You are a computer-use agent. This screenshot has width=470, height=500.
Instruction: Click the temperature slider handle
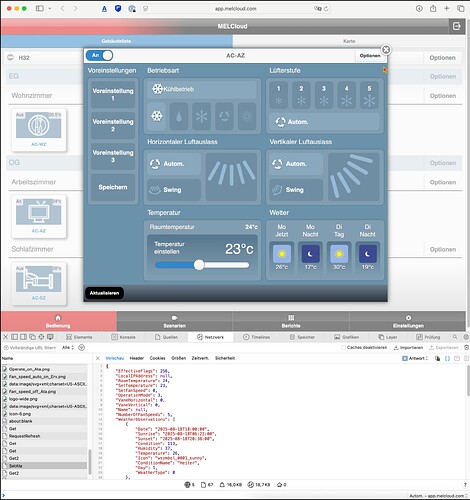coord(199,265)
